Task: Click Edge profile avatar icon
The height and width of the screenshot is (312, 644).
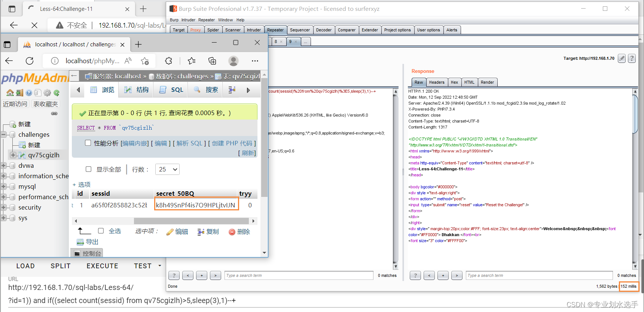Action: pos(234,61)
